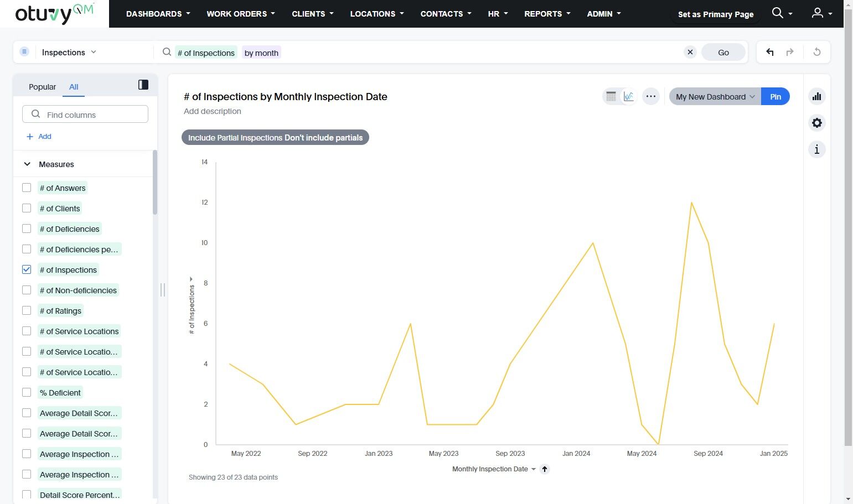Collapse the left columns panel icon
Image resolution: width=853 pixels, height=504 pixels.
coord(143,85)
